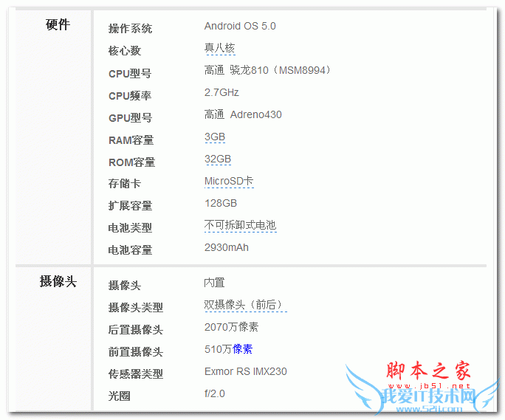The height and width of the screenshot is (420, 505).
Task: Click the 传感器类型 label
Action: [136, 374]
